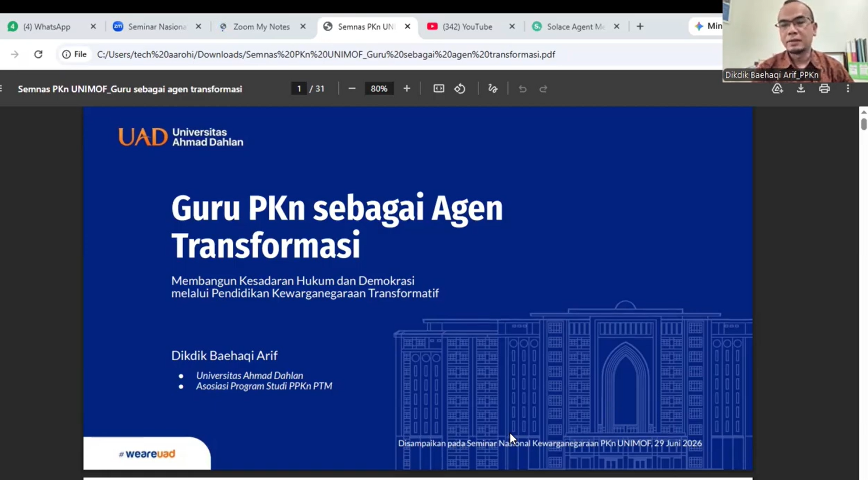Click the bullet 'Asosiasi Program Studi PPKn PTM'
The image size is (868, 480).
[x=264, y=386]
